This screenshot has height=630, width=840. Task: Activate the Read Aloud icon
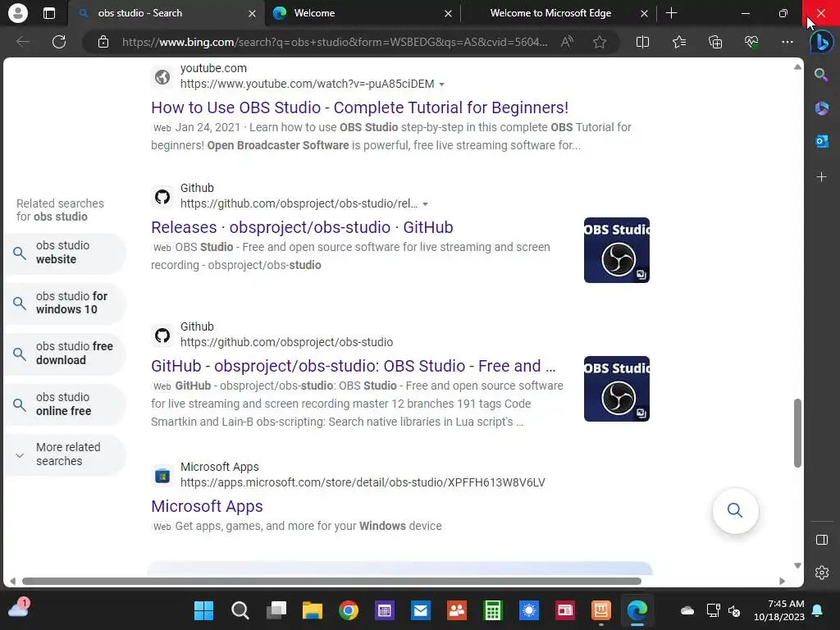(567, 42)
